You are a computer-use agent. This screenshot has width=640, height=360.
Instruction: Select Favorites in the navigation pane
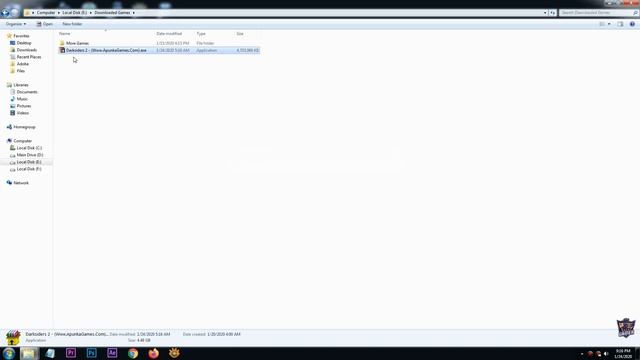21,36
